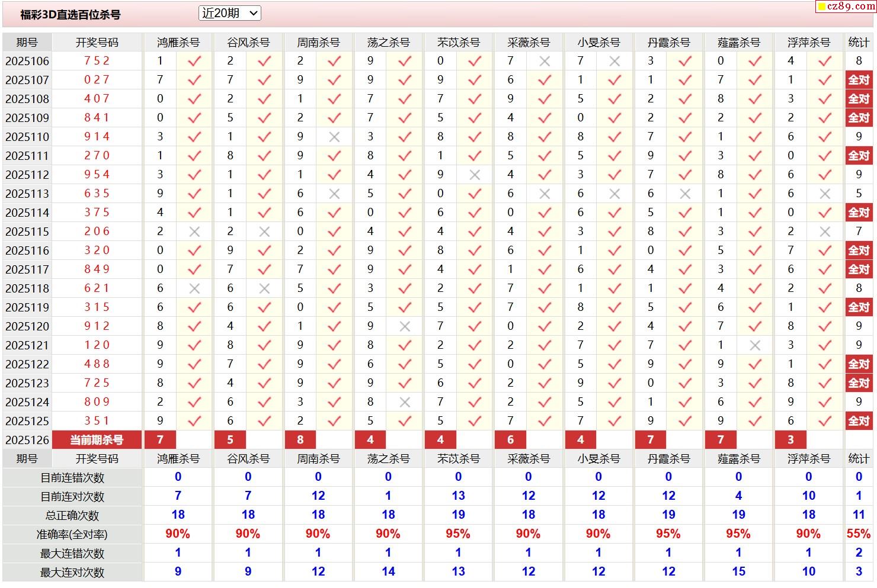Click red check for 周南杀号 in row 2025116
The width and height of the screenshot is (877, 588).
334,250
